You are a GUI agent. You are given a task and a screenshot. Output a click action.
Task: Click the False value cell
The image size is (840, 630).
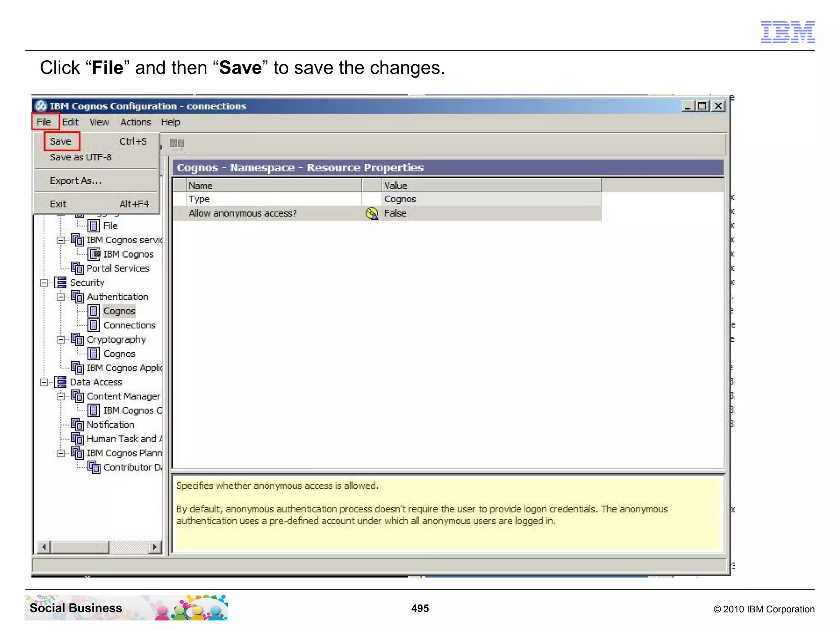[491, 213]
